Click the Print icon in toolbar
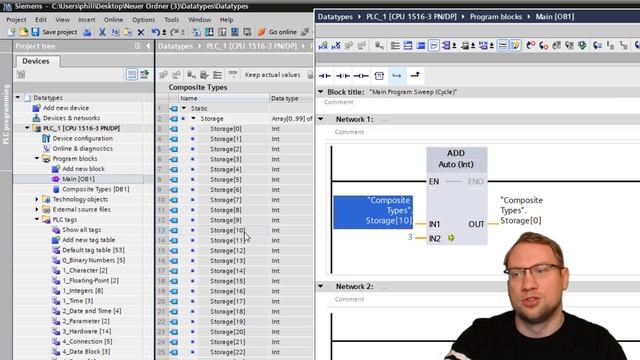The image size is (640, 360). point(87,32)
